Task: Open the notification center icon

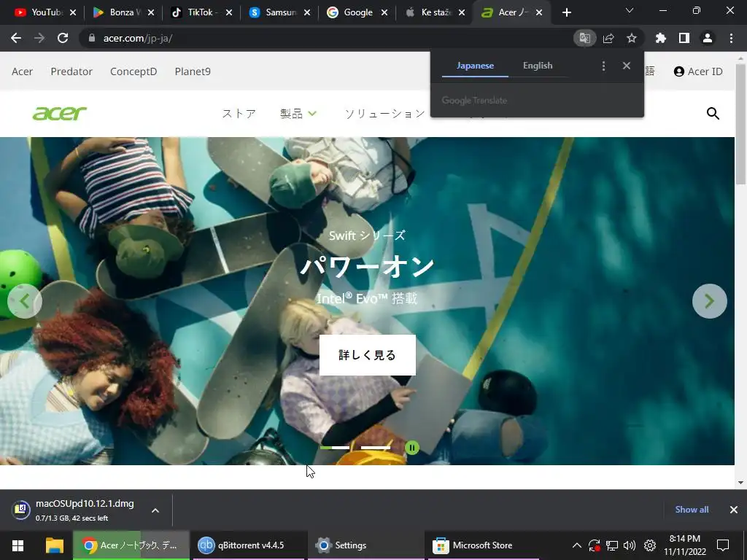Action: point(723,545)
